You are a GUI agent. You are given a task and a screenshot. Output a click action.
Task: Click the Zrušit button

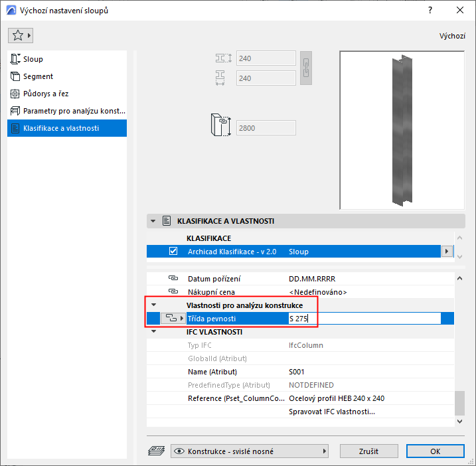tap(368, 451)
